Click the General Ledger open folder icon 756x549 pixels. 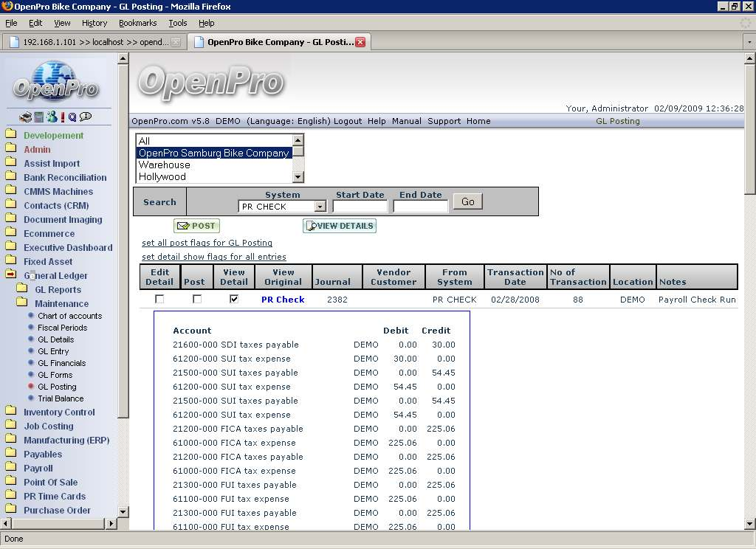click(11, 275)
